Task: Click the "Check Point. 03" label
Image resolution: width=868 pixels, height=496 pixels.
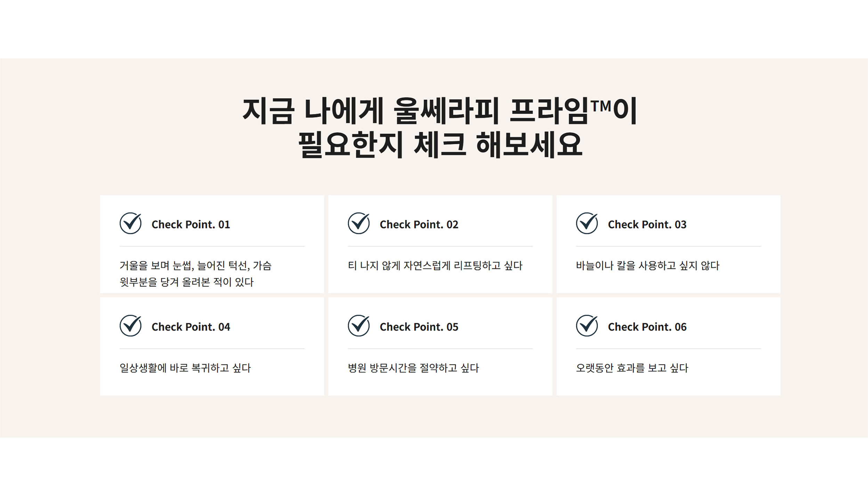Action: click(647, 225)
